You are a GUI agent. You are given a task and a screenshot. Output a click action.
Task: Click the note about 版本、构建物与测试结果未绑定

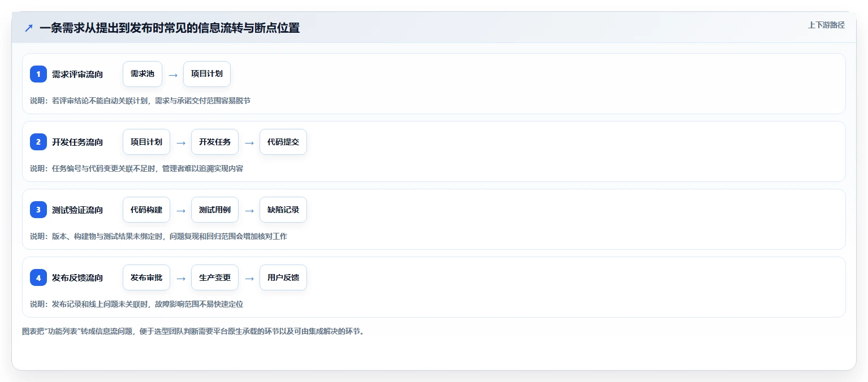click(158, 236)
